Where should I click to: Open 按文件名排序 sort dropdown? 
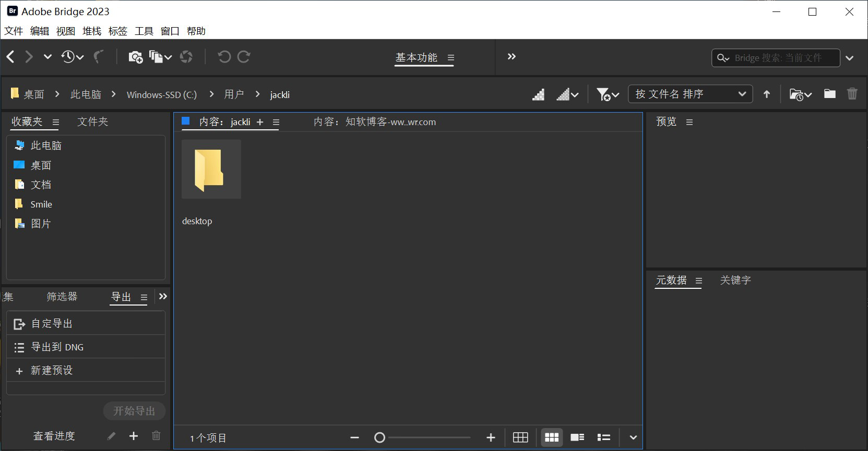(691, 94)
